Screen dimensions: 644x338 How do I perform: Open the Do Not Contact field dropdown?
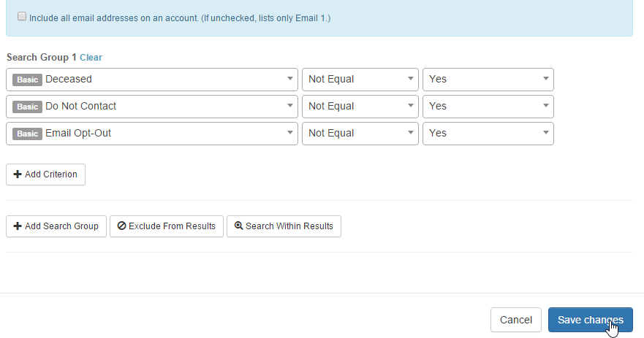click(x=152, y=107)
